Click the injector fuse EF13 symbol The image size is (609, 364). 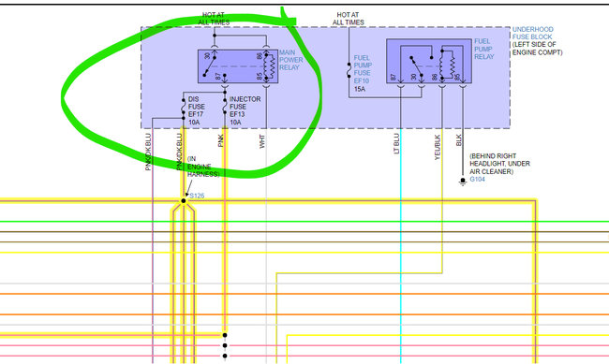(x=225, y=107)
